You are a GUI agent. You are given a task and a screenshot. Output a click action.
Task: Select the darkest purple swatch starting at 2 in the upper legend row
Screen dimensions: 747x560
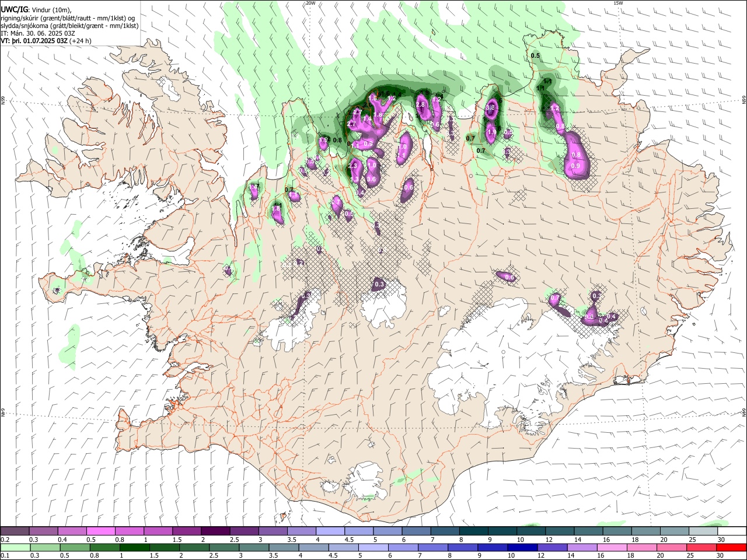tap(216, 531)
